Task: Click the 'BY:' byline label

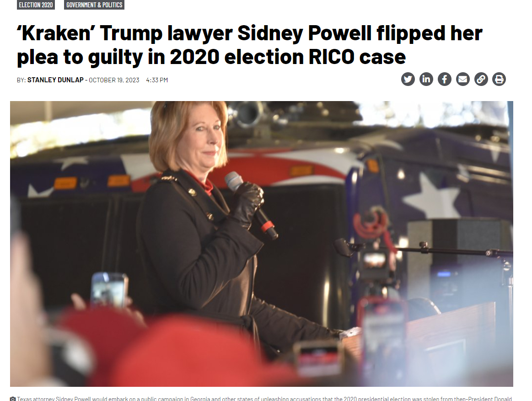Action: (21, 80)
